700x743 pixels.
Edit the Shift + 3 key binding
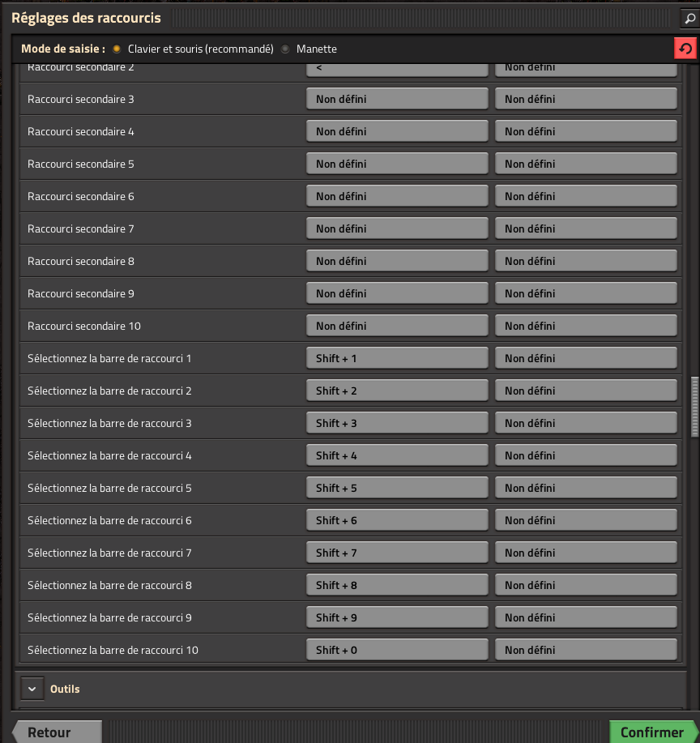(397, 423)
